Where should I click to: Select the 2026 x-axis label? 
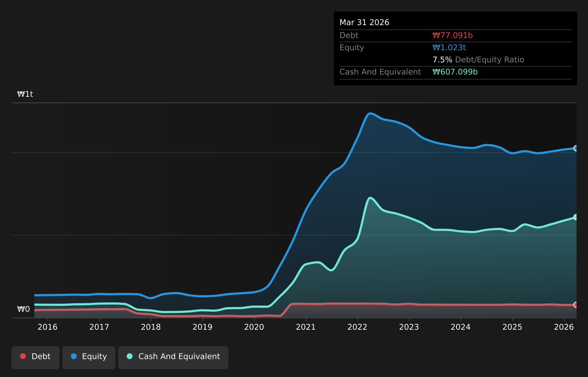click(564, 327)
